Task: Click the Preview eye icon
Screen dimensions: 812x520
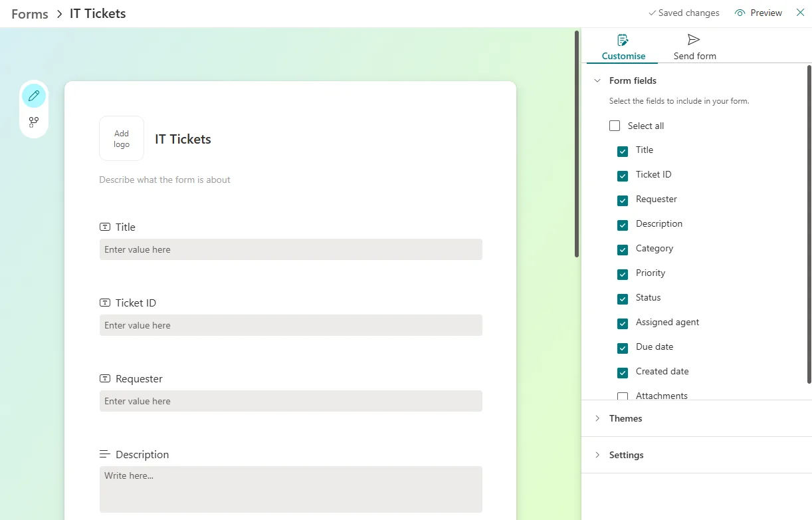Action: click(740, 13)
